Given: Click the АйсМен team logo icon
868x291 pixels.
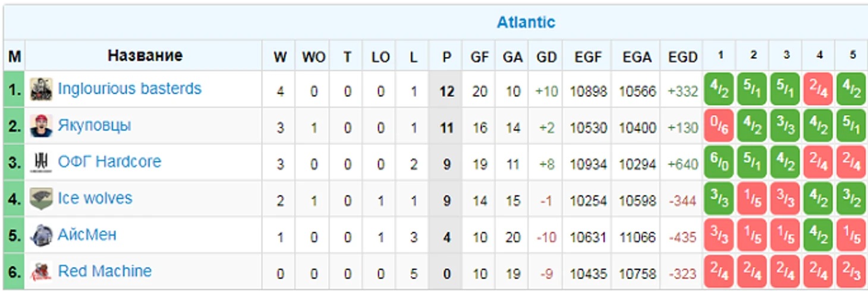Looking at the screenshot, I should (41, 235).
